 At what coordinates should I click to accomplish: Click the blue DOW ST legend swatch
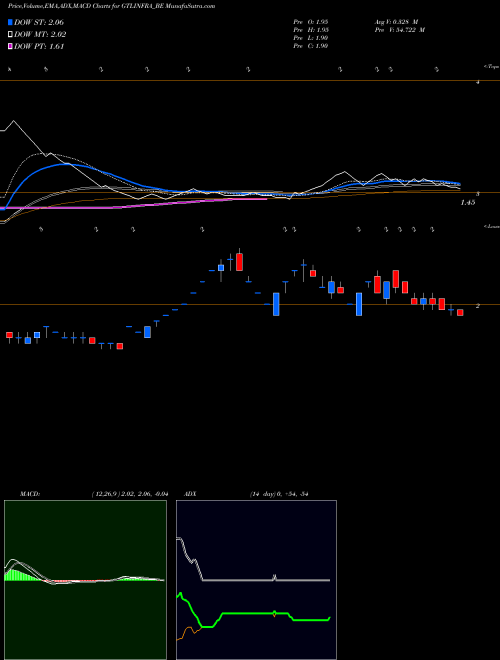tap(10, 22)
